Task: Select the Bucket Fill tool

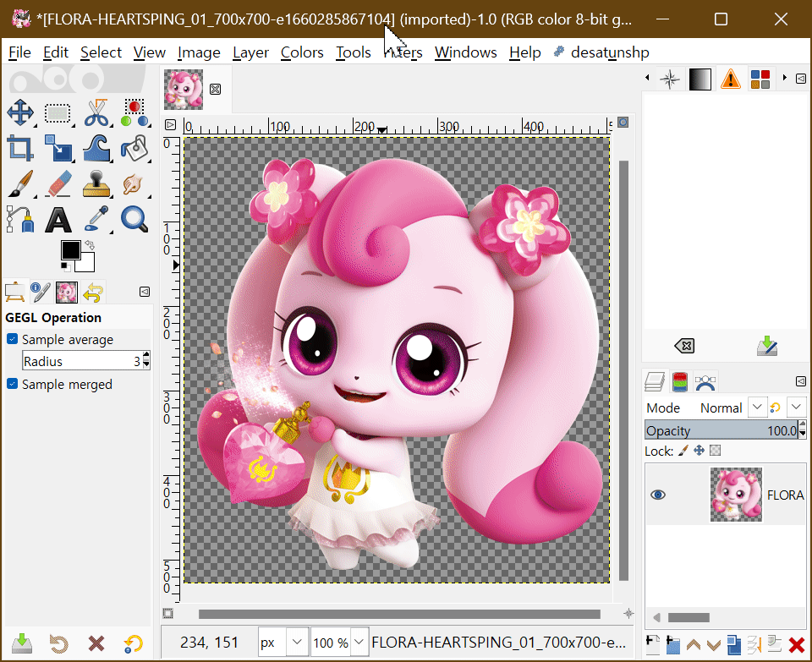Action: click(x=134, y=148)
